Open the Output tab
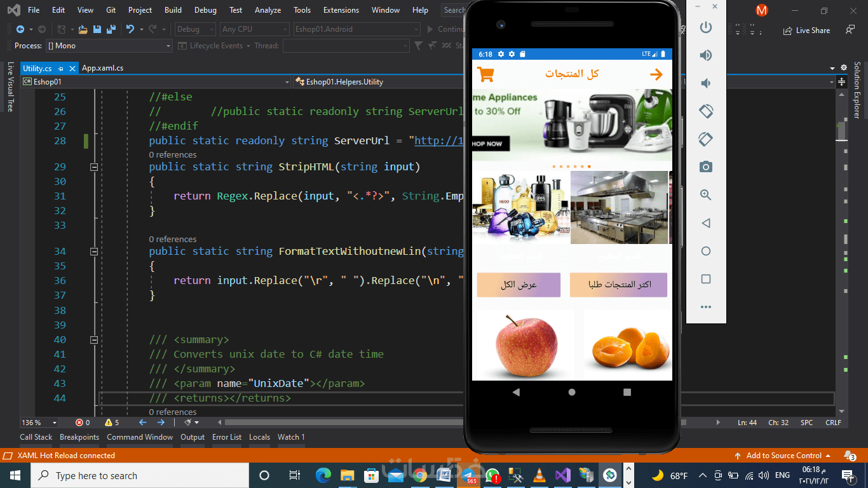Image resolution: width=868 pixels, height=488 pixels. (x=193, y=437)
